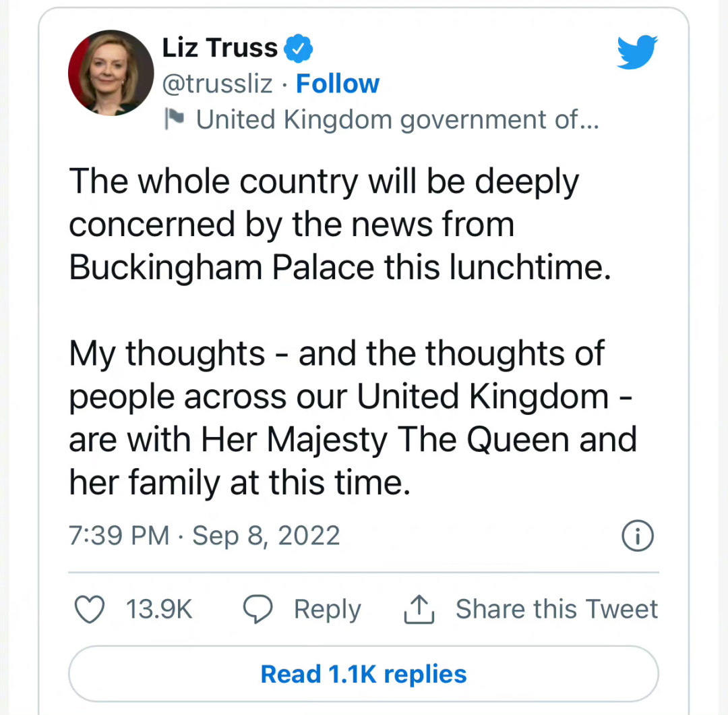Click the Twitter bird logo
This screenshot has width=728, height=715.
tap(637, 52)
